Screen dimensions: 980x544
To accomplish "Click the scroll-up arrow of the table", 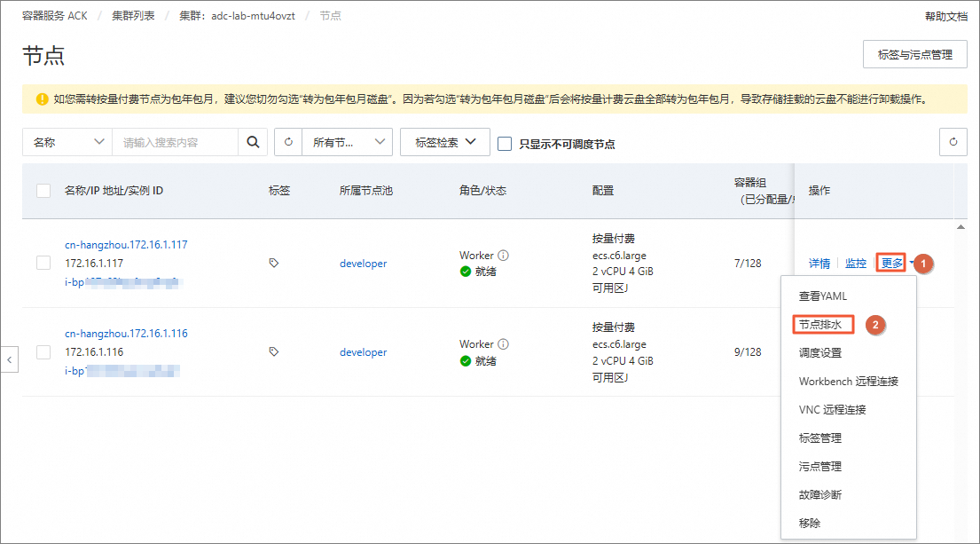I will point(960,227).
